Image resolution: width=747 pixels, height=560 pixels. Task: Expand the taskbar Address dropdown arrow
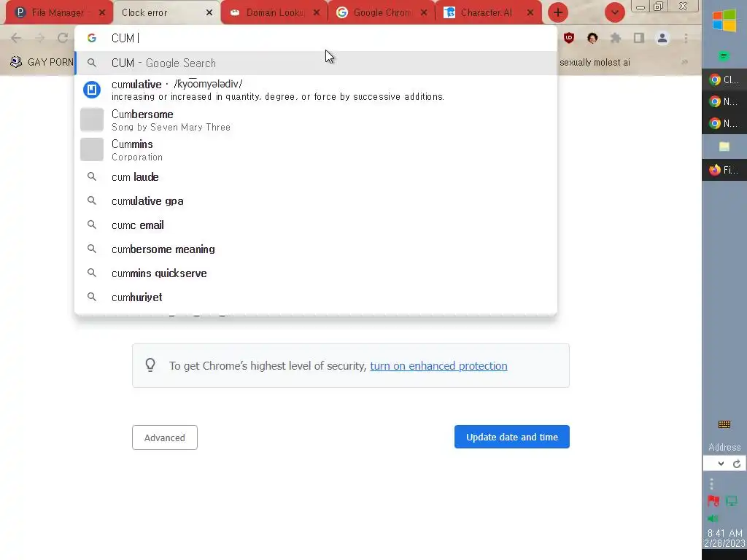[x=721, y=464]
